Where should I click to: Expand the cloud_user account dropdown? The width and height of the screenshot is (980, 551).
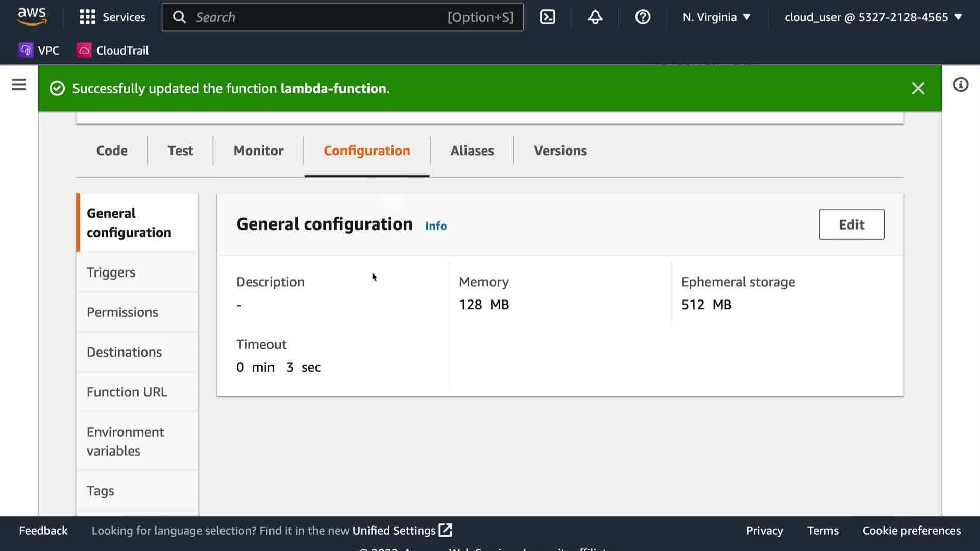point(873,17)
